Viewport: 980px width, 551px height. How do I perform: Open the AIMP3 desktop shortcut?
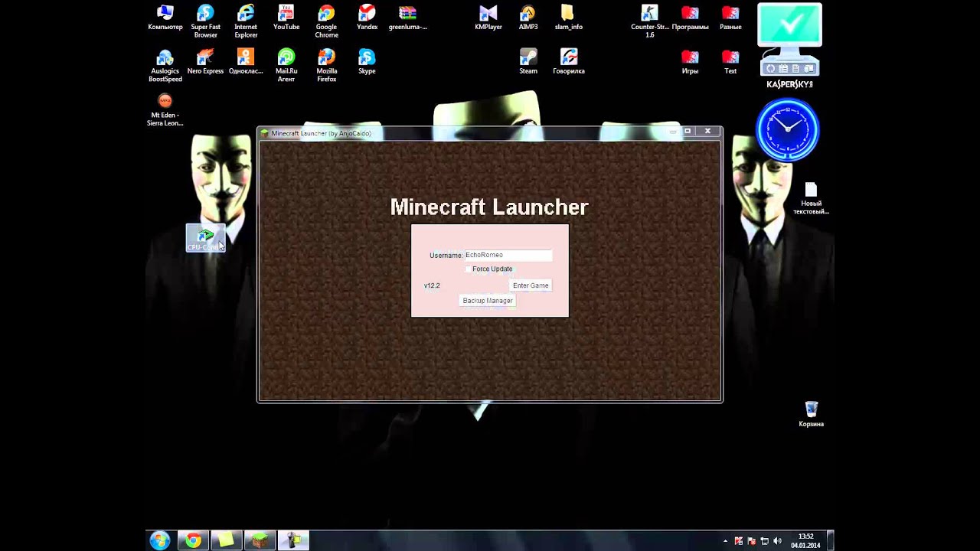[x=528, y=18]
